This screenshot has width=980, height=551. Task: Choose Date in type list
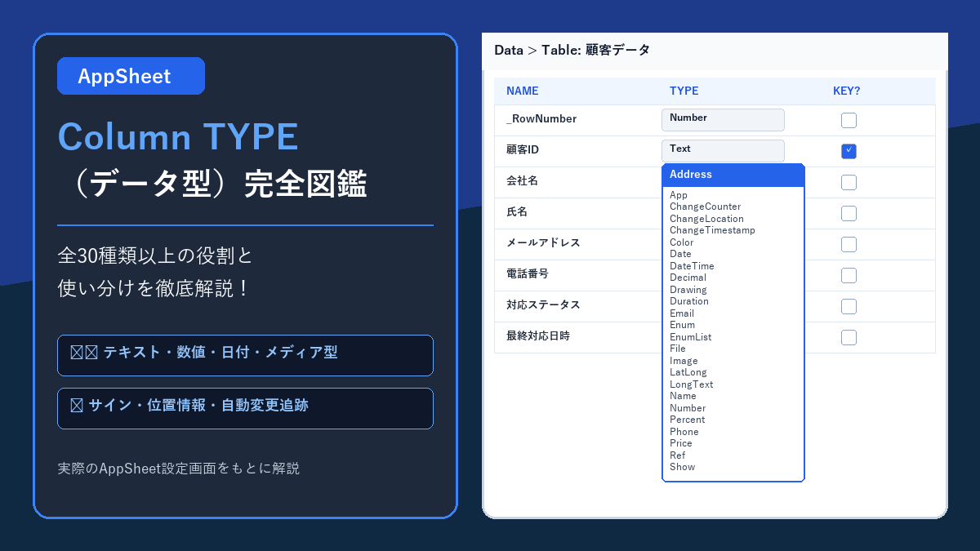(680, 255)
